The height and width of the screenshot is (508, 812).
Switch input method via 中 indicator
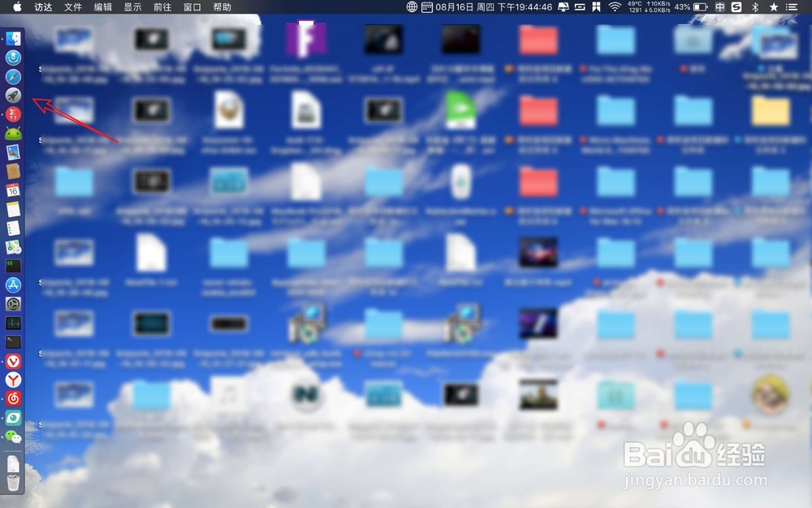coord(719,7)
